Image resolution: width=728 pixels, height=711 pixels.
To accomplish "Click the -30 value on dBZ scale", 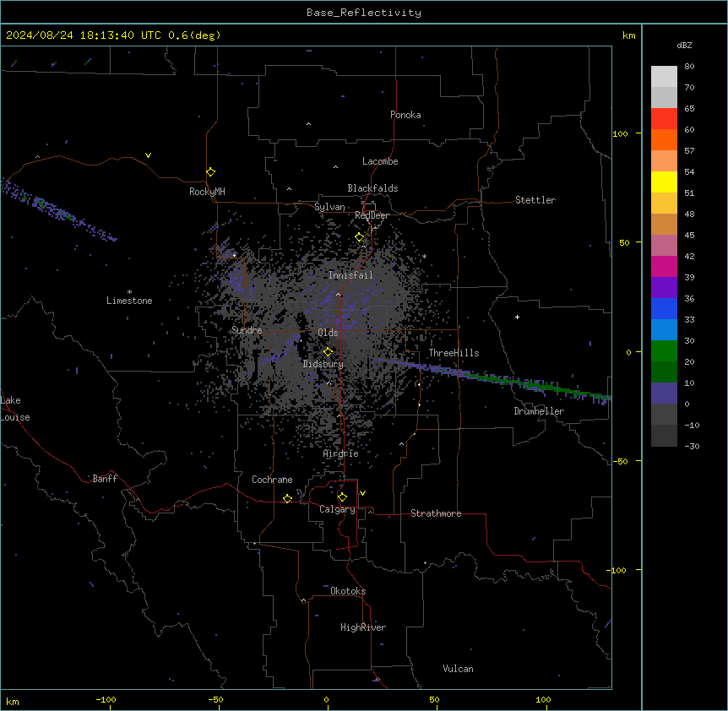I will [692, 446].
